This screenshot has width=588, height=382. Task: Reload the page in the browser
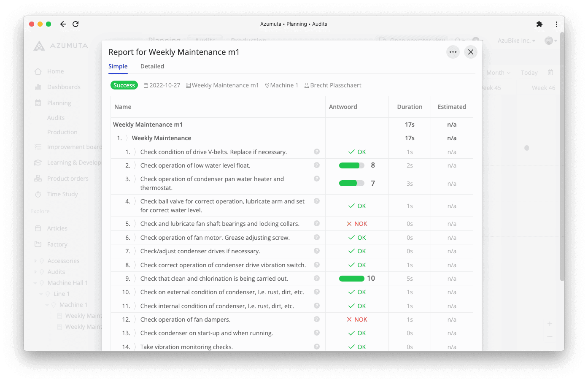76,24
